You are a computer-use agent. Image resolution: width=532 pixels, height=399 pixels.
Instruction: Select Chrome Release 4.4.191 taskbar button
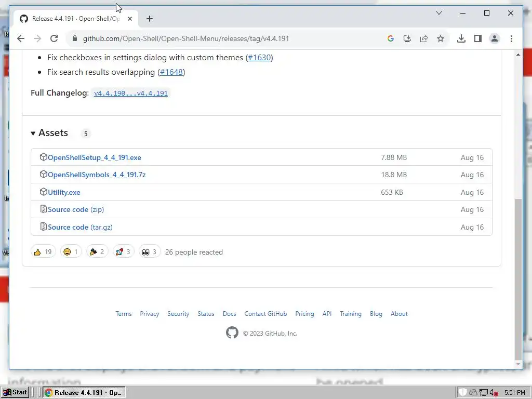84,393
